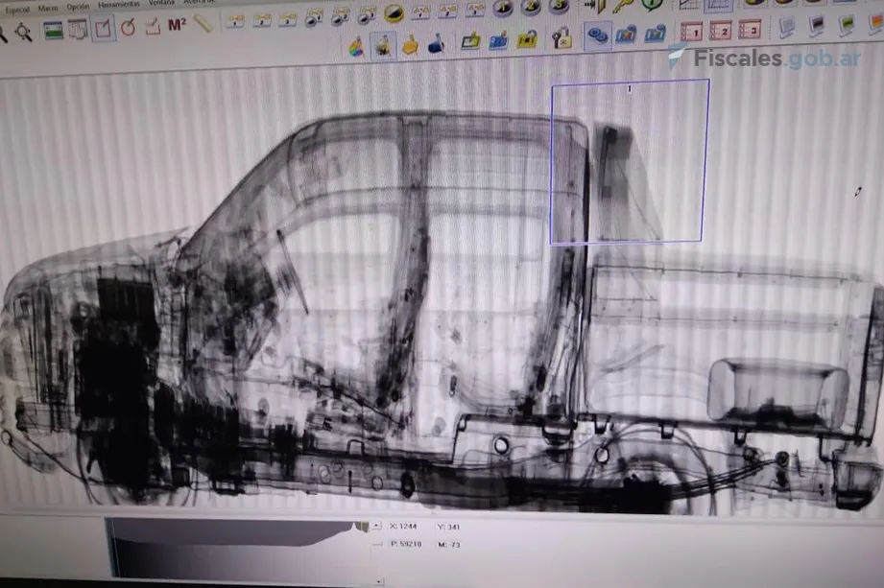Screen dimensions: 884x588
Task: Open the Opción menu
Action: pos(77,5)
